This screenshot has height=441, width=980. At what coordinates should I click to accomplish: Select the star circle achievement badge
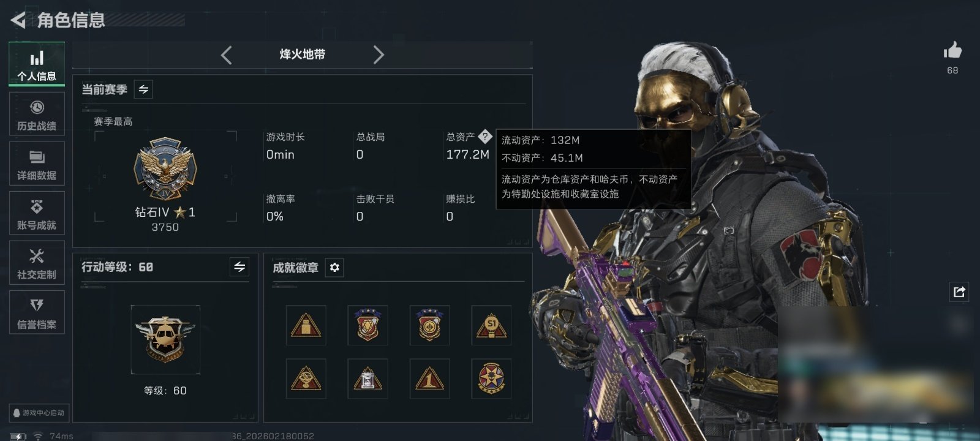491,379
